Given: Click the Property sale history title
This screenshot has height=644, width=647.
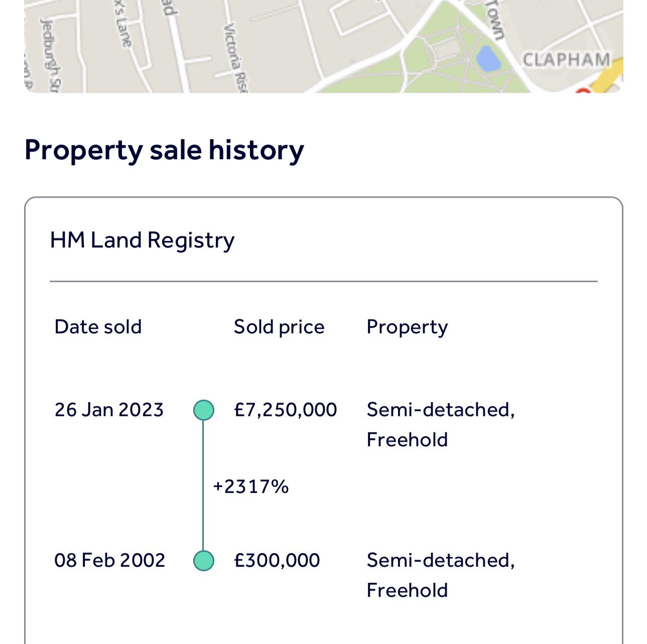Looking at the screenshot, I should (x=164, y=150).
